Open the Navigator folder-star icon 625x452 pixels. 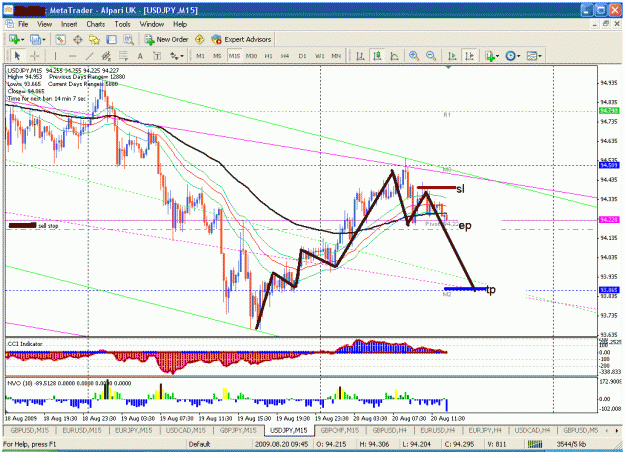click(x=94, y=39)
